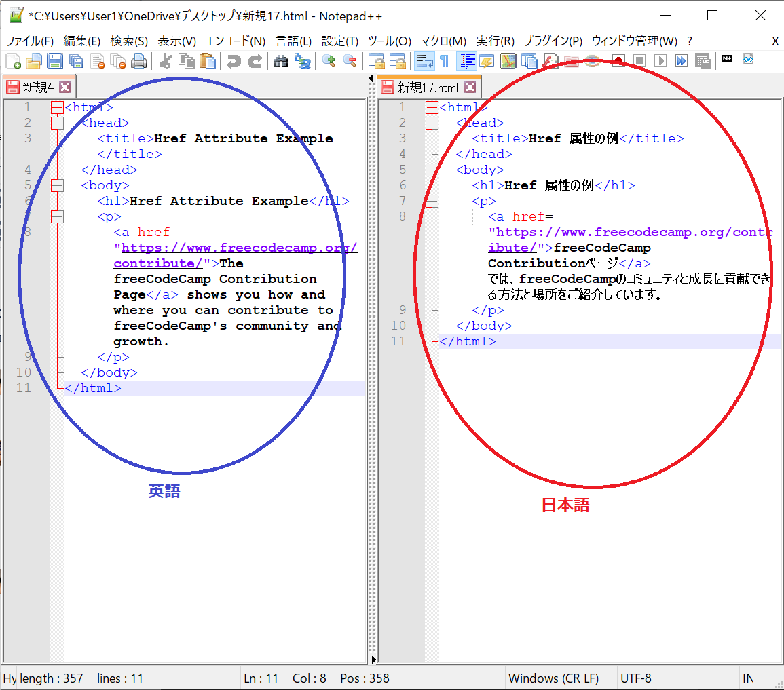Screen dimensions: 784x690
Task: Collapse the fold marker at line 7
Action: click(58, 216)
